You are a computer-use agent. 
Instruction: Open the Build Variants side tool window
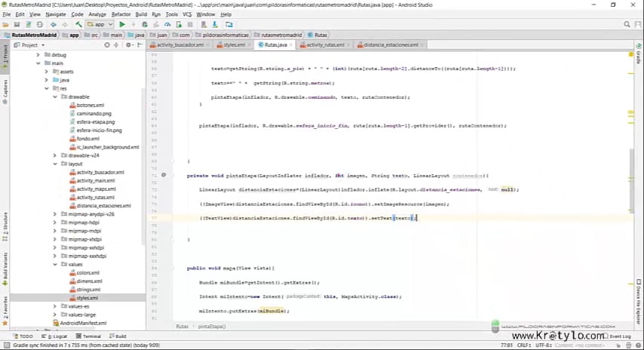click(x=5, y=269)
